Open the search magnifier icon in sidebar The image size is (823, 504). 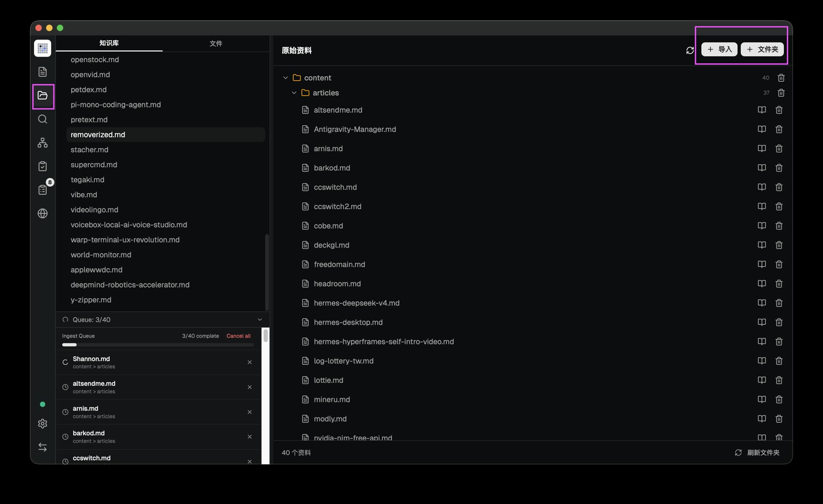[42, 119]
